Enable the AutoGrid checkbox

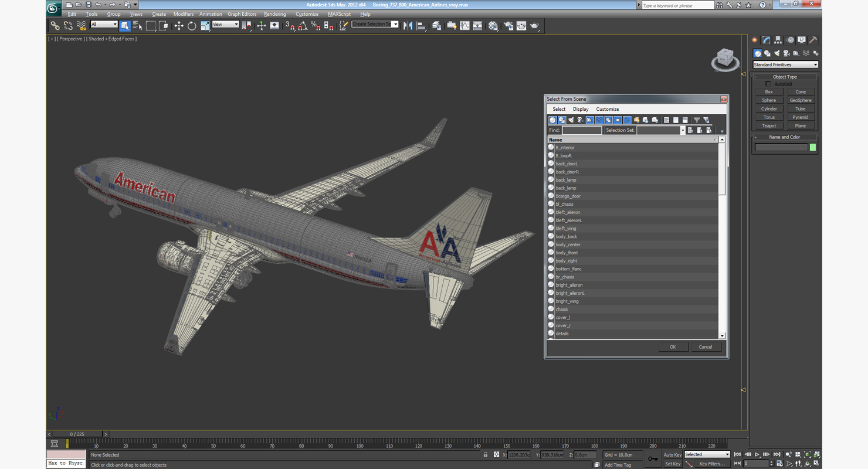[x=768, y=84]
